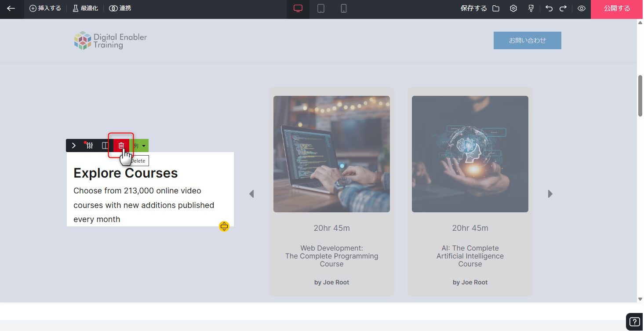
Task: Redo the last undone change
Action: pyautogui.click(x=563, y=8)
